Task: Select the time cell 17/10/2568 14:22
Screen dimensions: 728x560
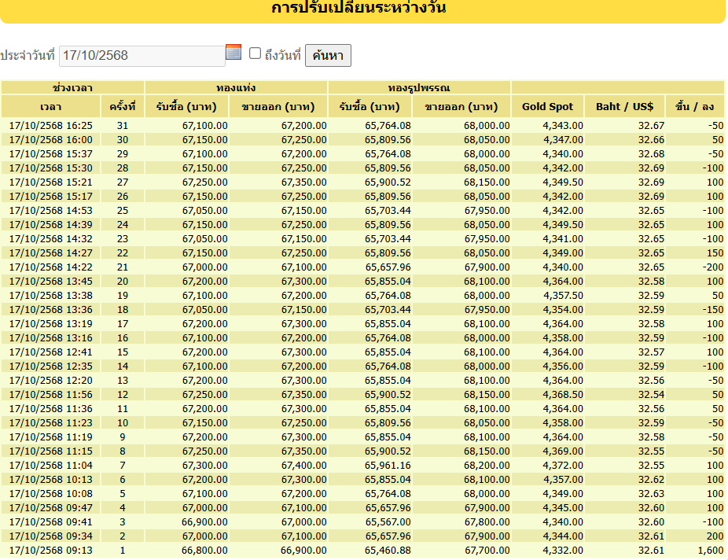Action: tap(50, 267)
